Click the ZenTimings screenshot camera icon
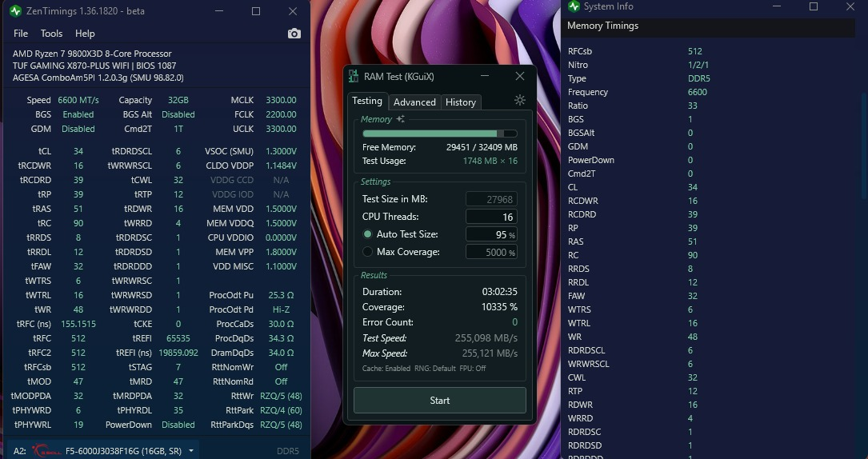This screenshot has height=459, width=868. coord(294,34)
